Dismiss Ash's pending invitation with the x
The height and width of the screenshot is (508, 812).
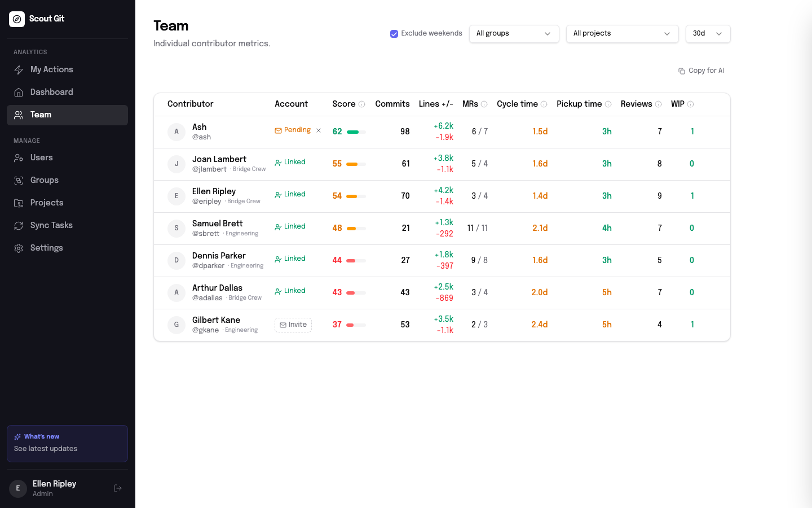pos(318,130)
